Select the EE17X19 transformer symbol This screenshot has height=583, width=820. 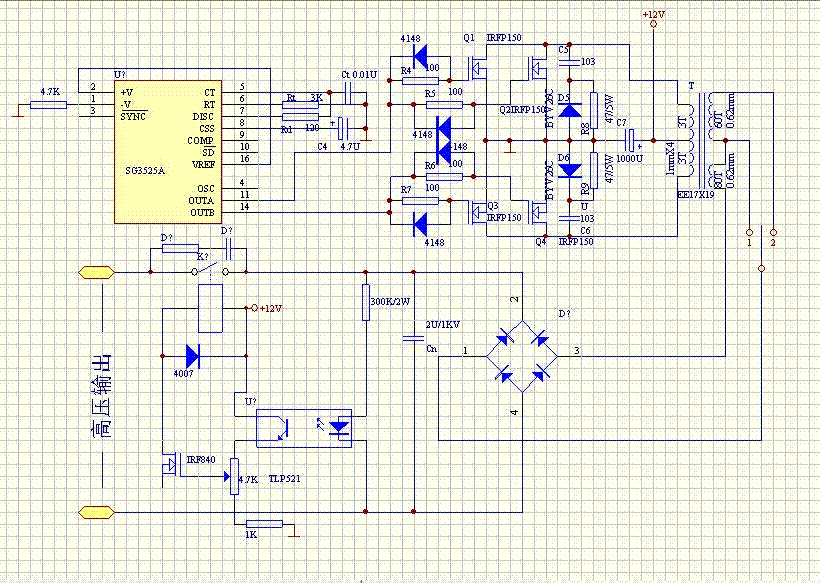click(700, 140)
